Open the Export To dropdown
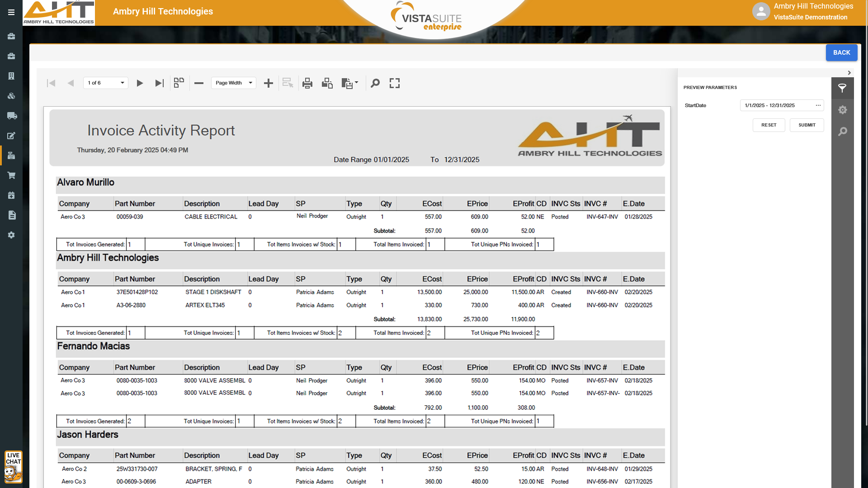This screenshot has width=868, height=488. point(350,83)
